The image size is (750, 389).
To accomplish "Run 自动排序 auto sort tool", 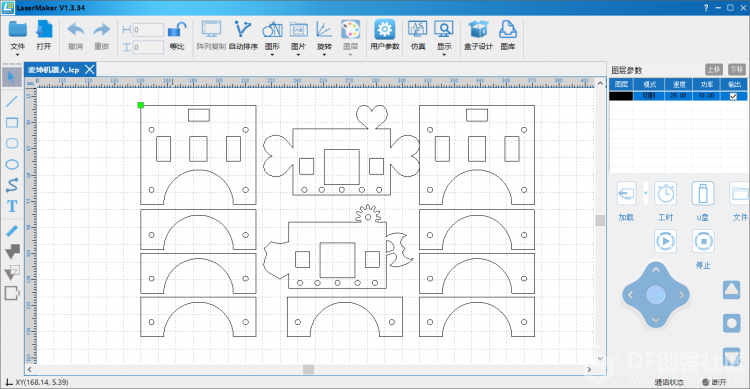I will click(243, 30).
